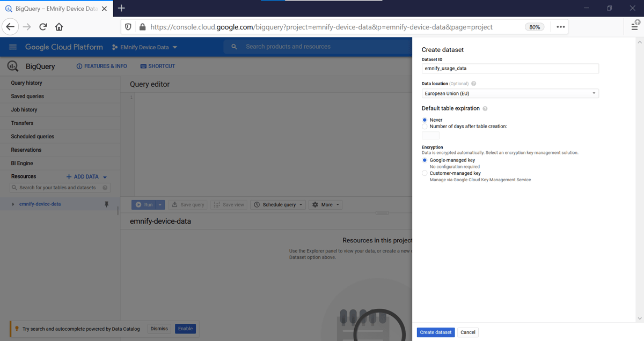Image resolution: width=644 pixels, height=341 pixels.
Task: Click the page vertical scrollbar down arrow
Action: pyautogui.click(x=639, y=318)
